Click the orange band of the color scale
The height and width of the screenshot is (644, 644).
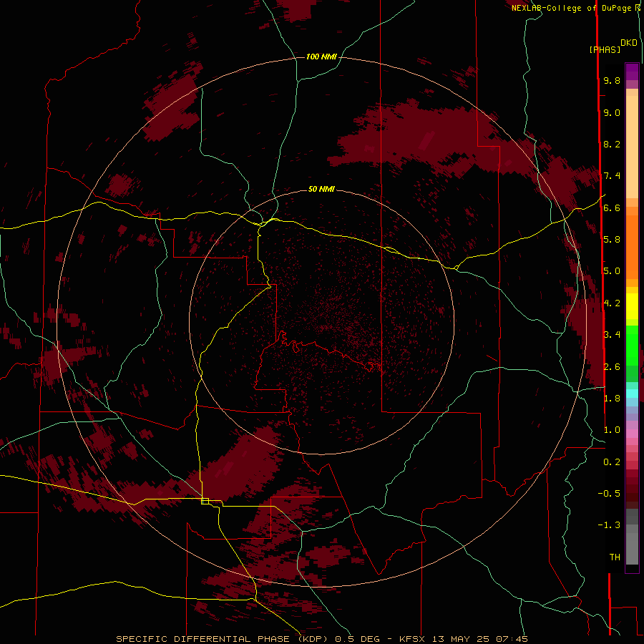pos(632,248)
